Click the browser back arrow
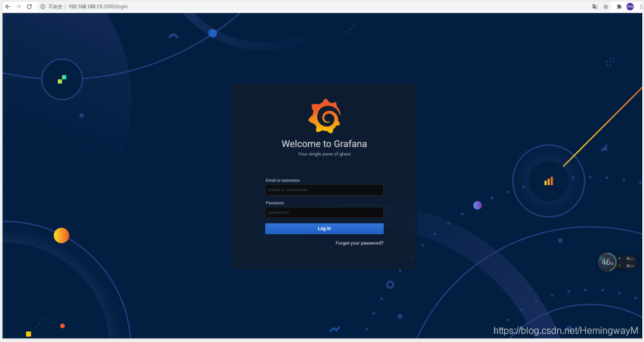The width and height of the screenshot is (644, 342). pyautogui.click(x=7, y=7)
